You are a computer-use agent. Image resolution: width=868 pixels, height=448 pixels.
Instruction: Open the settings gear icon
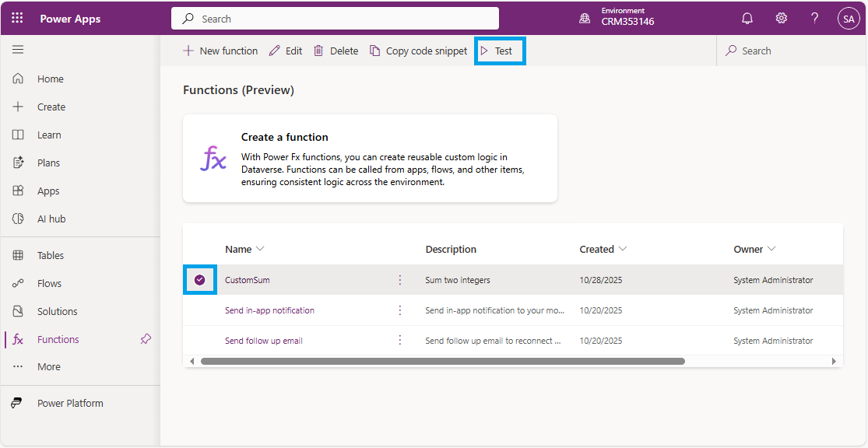point(781,19)
